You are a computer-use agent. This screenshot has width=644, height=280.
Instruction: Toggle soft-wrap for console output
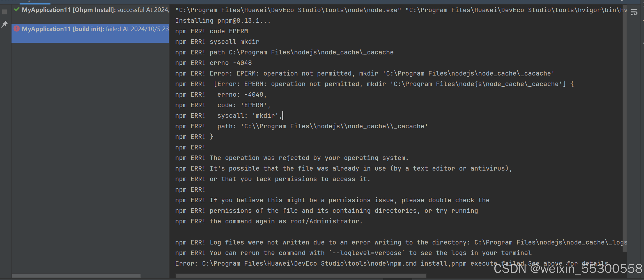click(x=634, y=12)
